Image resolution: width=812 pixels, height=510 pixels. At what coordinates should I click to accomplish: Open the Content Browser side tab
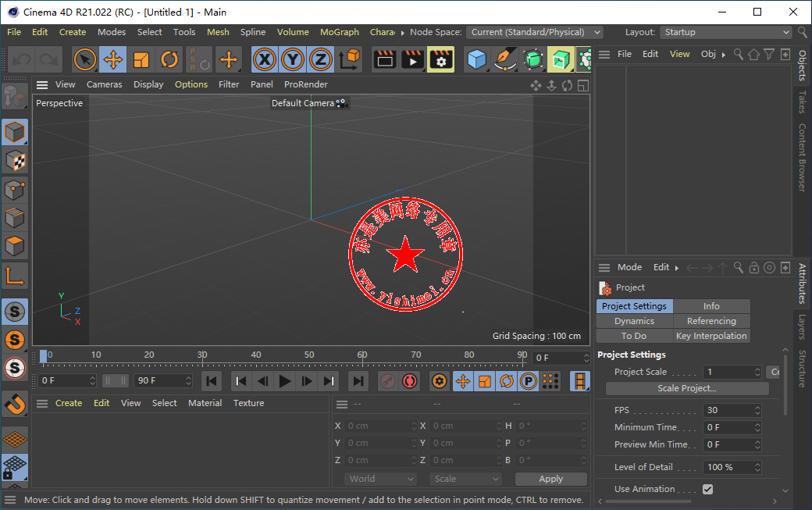(x=802, y=158)
